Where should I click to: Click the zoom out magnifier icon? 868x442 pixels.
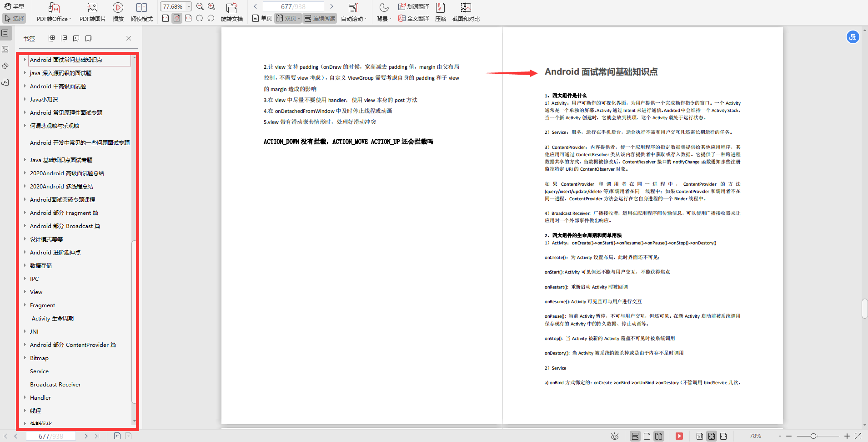(200, 6)
